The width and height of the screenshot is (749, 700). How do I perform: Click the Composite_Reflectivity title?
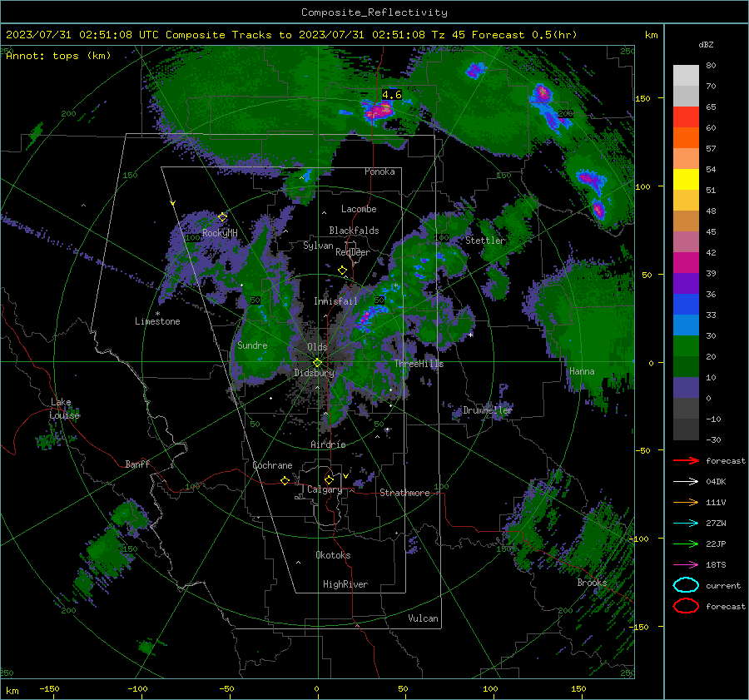tap(374, 12)
